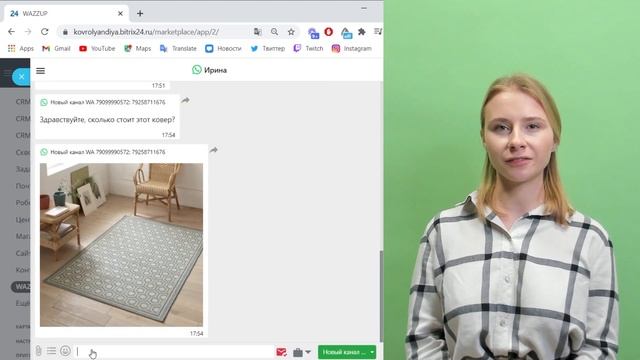The height and width of the screenshot is (360, 640).
Task: Click the Opera red extension icon
Action: [329, 32]
